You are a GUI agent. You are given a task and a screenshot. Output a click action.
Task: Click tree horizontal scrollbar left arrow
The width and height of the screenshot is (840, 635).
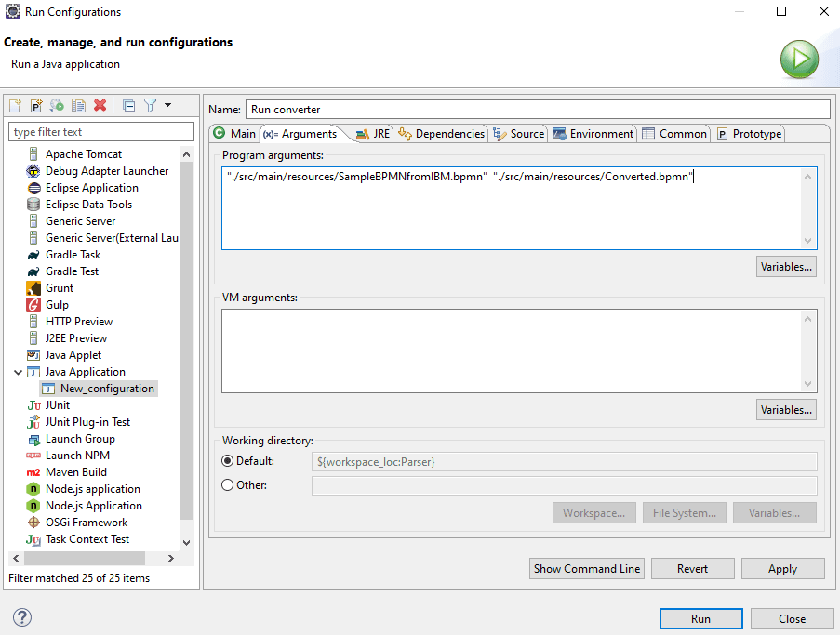(16, 558)
